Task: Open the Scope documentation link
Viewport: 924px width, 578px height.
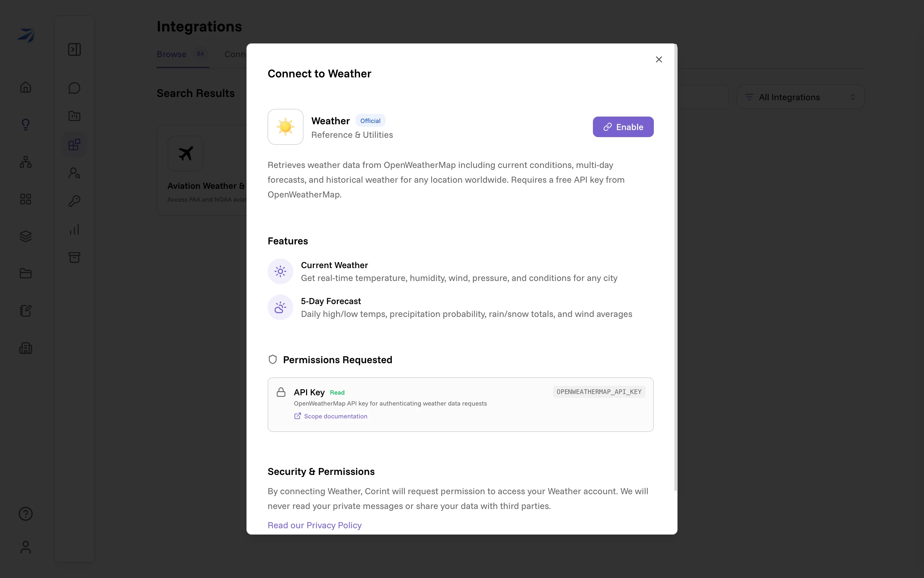Action: (x=331, y=416)
